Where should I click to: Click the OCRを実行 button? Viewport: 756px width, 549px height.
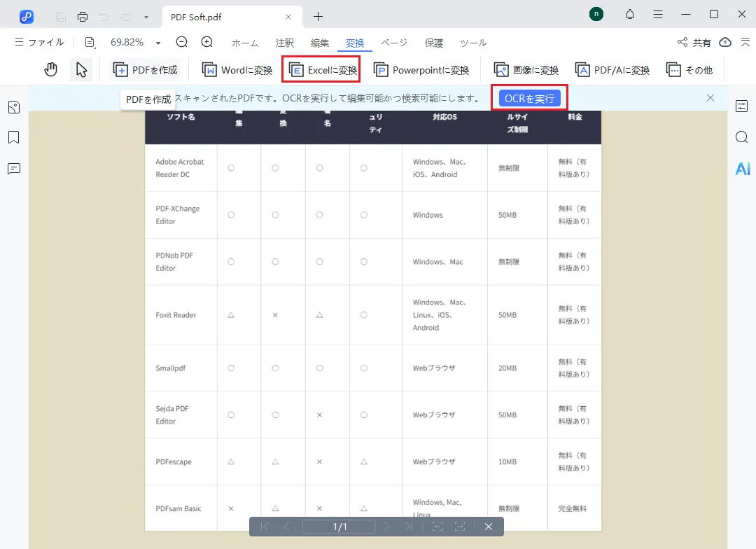(x=529, y=99)
